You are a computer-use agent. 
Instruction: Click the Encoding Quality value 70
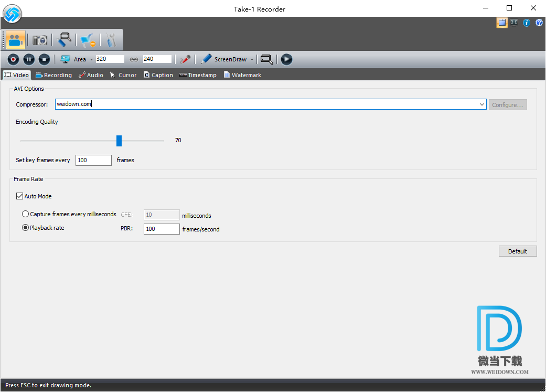(x=178, y=141)
